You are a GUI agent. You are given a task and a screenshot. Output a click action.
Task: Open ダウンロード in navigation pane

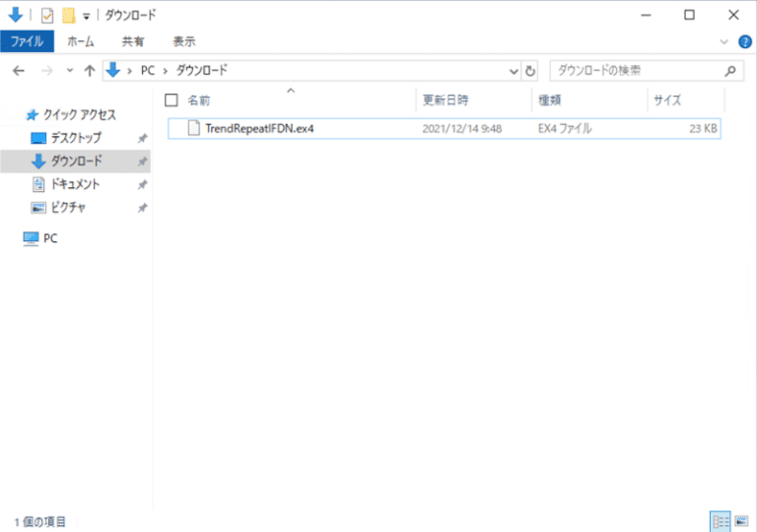point(77,161)
